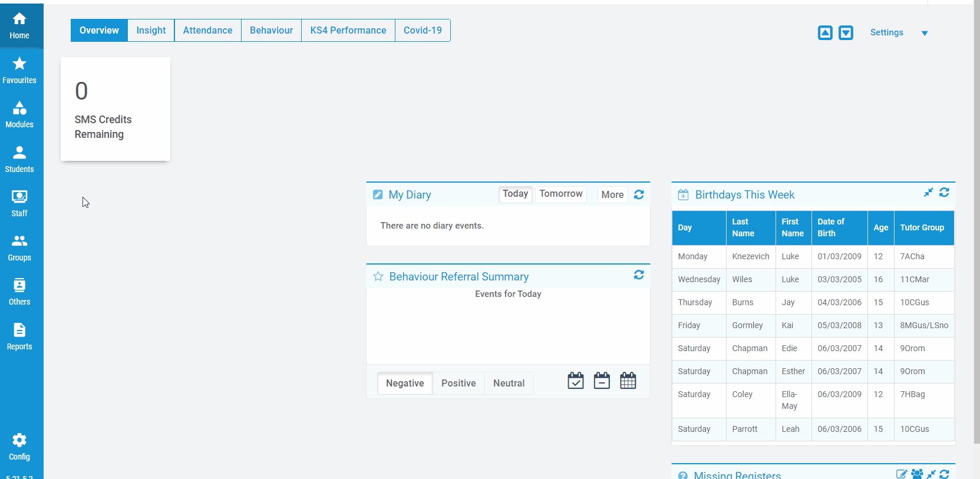Click the Reports sidebar icon

[x=19, y=337]
